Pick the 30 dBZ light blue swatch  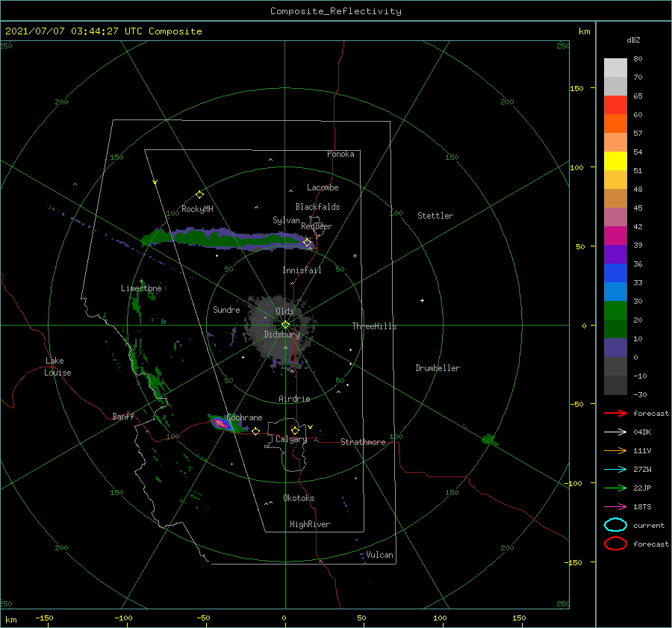pyautogui.click(x=615, y=291)
